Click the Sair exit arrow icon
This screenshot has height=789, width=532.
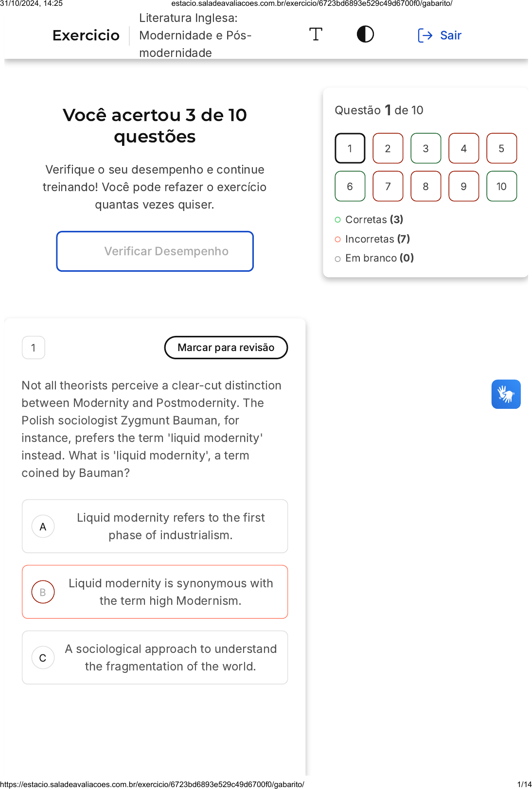425,35
